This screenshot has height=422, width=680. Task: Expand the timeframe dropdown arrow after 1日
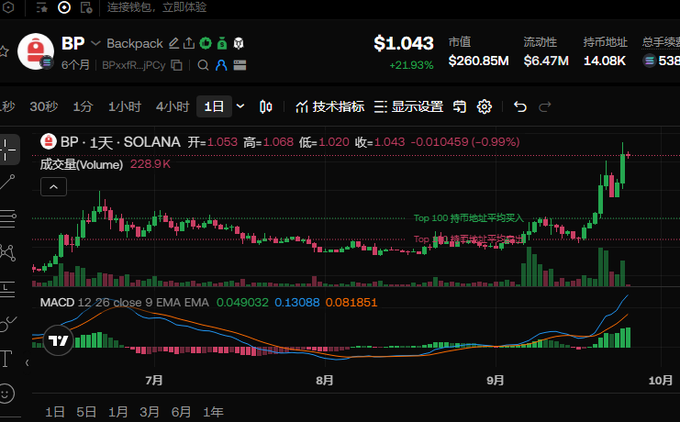point(240,106)
